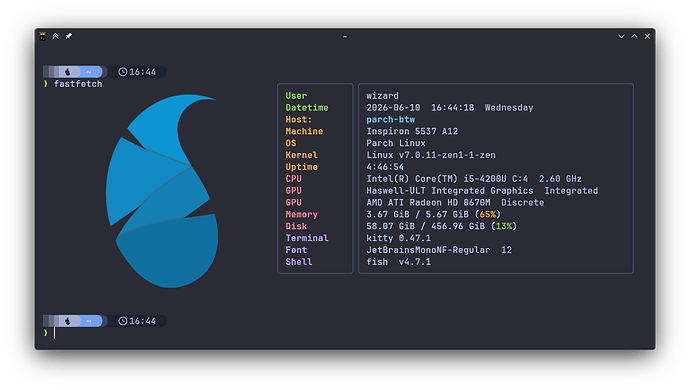Screen dimensions: 690x390
Task: Click the Shell label
Action: click(x=299, y=262)
